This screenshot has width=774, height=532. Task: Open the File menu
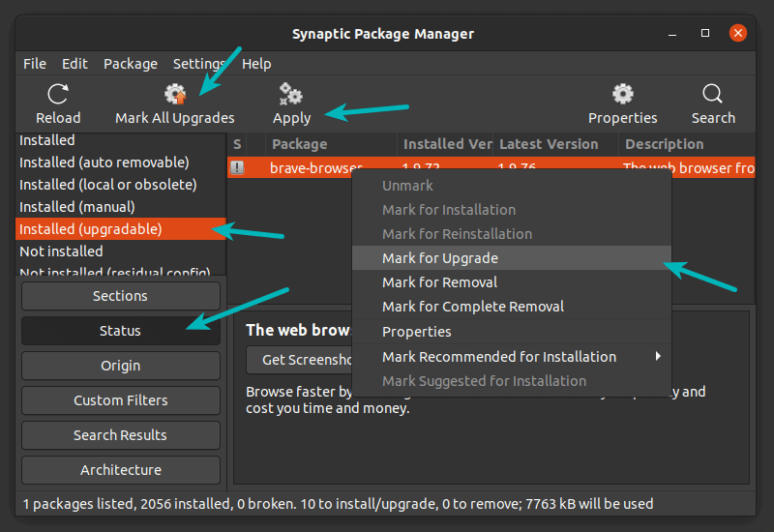coord(35,64)
